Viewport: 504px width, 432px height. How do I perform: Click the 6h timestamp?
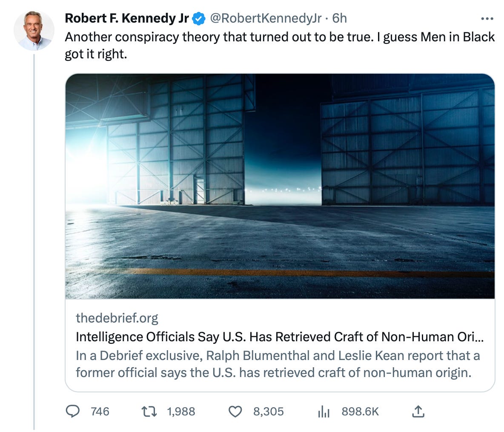339,18
